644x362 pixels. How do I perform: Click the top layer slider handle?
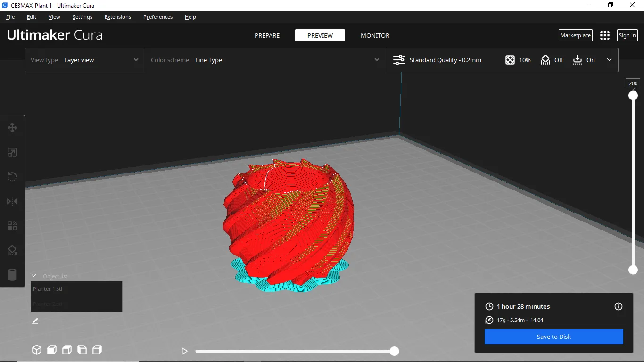pyautogui.click(x=633, y=96)
